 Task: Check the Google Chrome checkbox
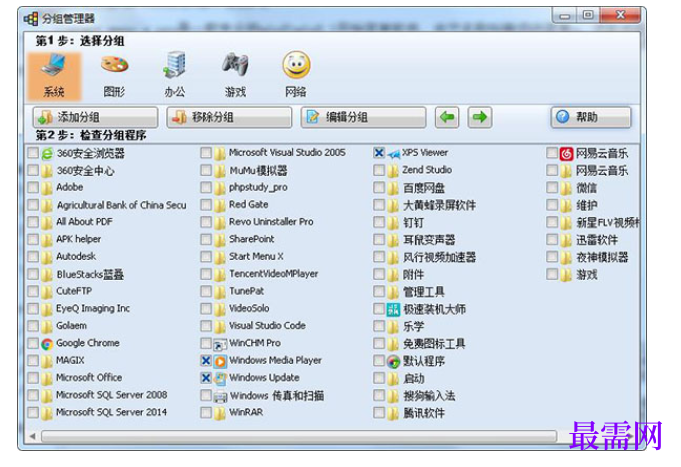point(33,343)
